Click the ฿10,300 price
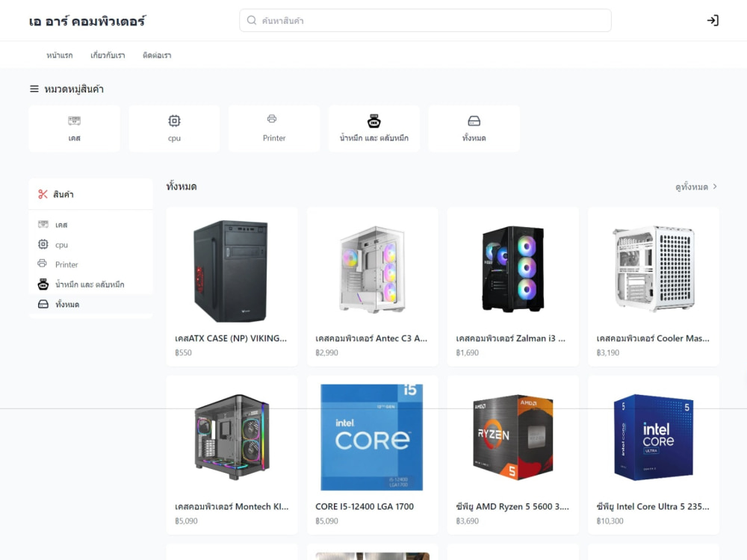Screen dimensions: 747x560 click(610, 521)
